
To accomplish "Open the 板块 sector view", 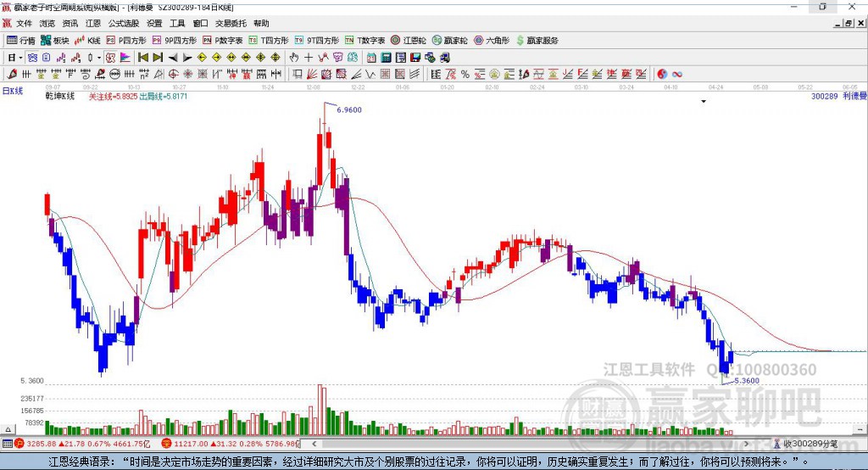I will point(55,41).
